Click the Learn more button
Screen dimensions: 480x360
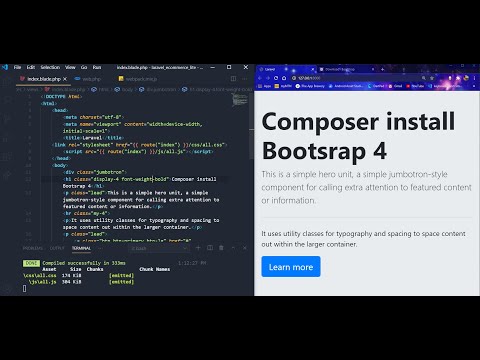tap(291, 267)
